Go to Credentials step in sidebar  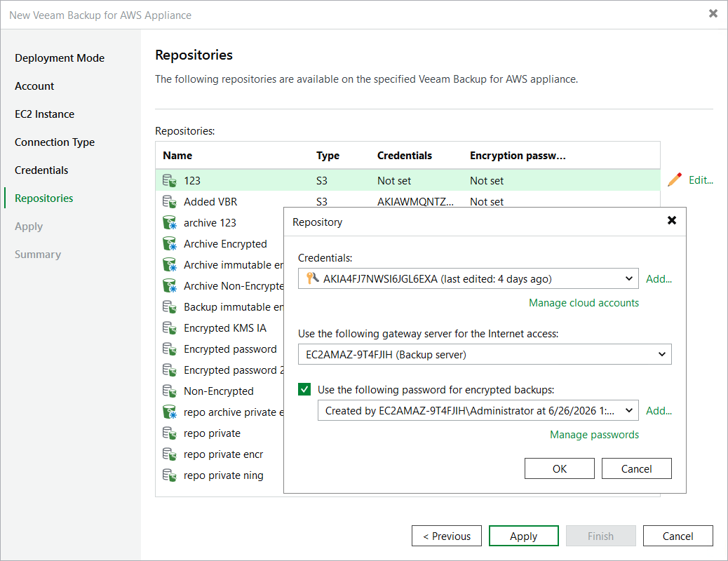click(x=41, y=170)
